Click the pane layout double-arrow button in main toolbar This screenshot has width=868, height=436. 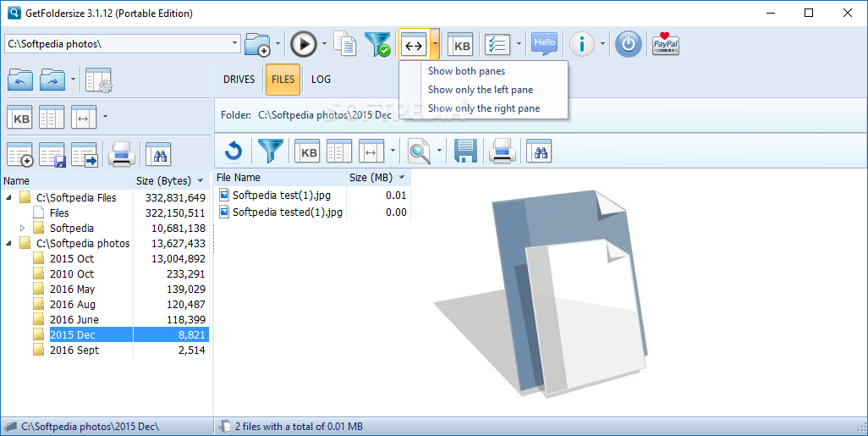point(414,45)
